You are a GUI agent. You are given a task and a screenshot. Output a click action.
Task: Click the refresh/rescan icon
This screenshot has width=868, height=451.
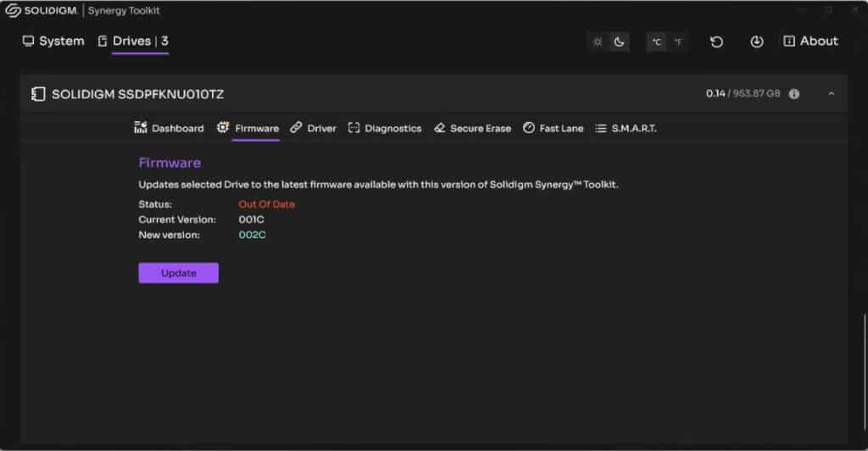(x=716, y=42)
